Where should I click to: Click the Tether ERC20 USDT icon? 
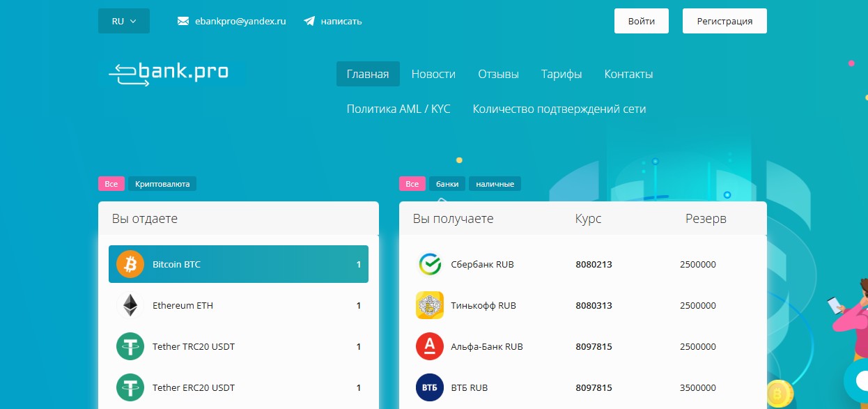(130, 387)
